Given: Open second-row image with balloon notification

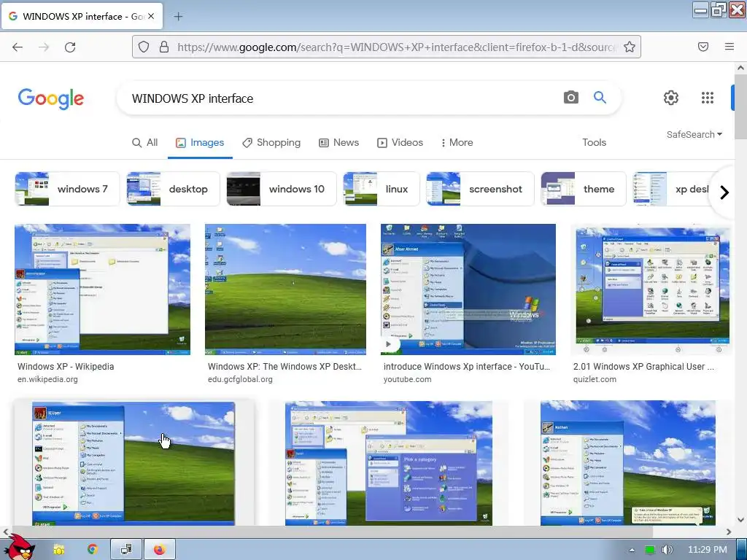Looking at the screenshot, I should (628, 463).
